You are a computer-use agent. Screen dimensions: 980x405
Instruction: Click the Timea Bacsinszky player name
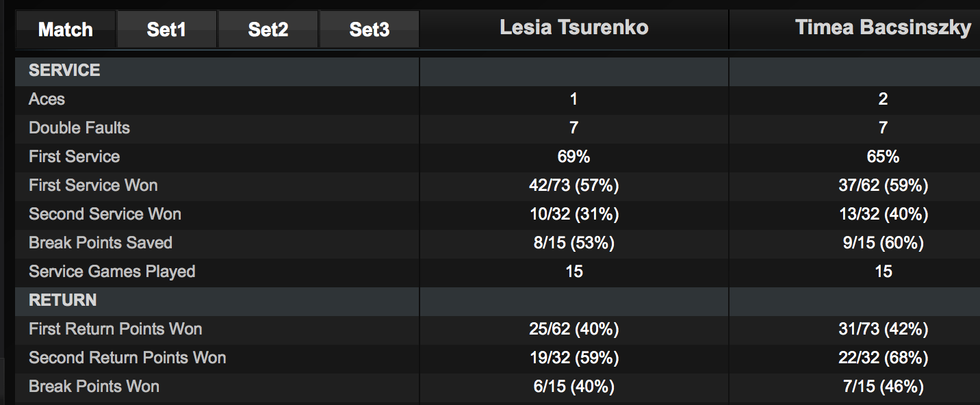click(883, 27)
